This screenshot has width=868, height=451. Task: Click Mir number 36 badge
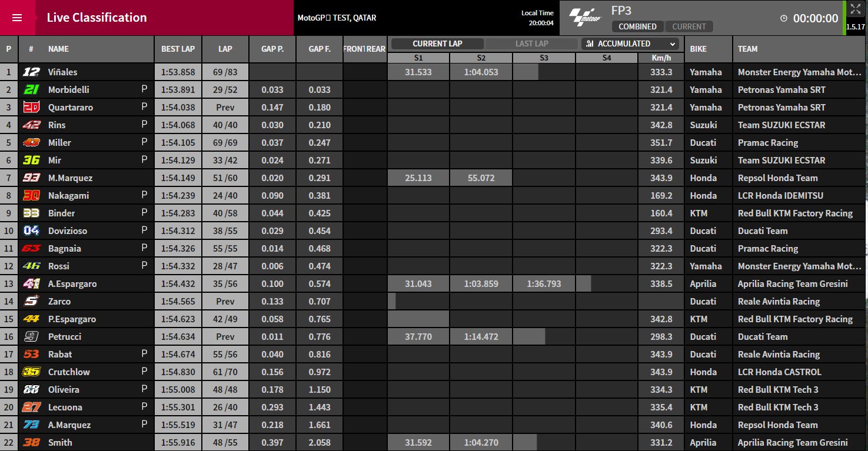(31, 160)
